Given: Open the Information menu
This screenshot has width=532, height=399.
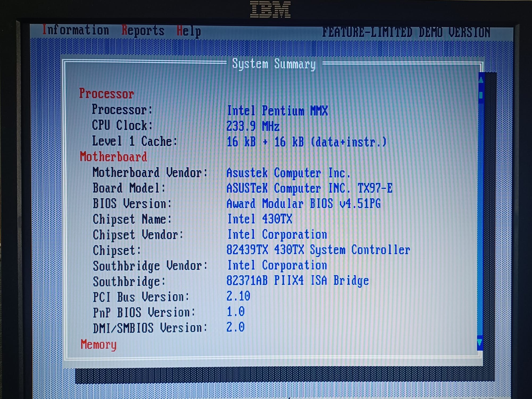Looking at the screenshot, I should (x=76, y=30).
